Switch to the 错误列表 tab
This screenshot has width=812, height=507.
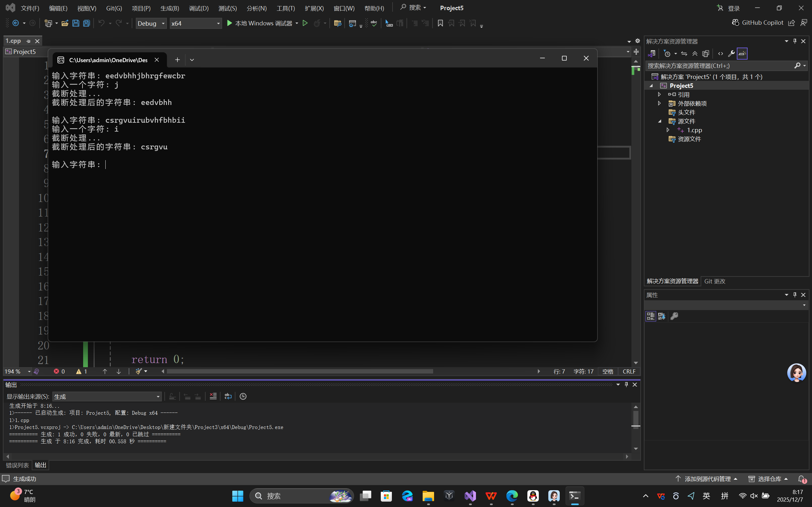coord(17,465)
